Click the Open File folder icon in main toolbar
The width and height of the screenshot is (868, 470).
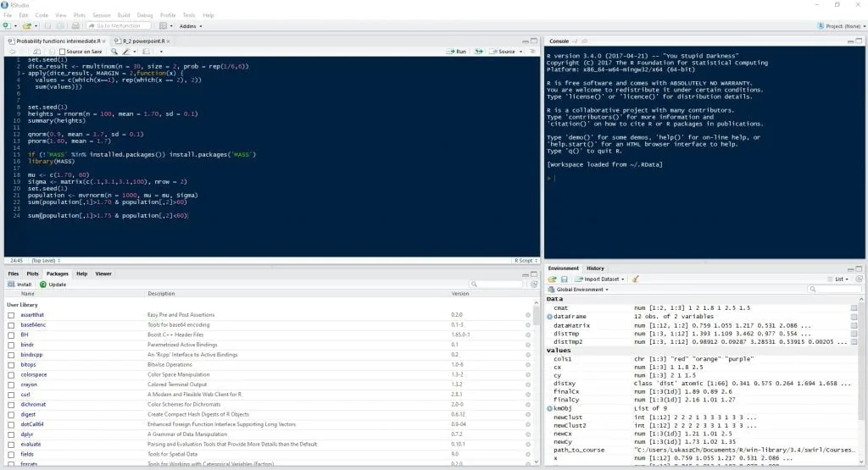tap(26, 26)
